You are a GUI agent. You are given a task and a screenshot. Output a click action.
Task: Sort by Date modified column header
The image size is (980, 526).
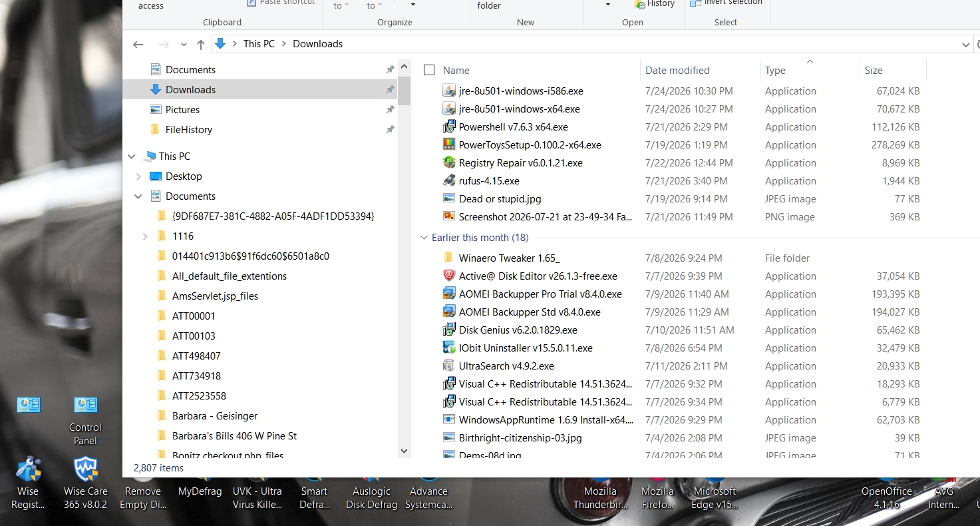677,70
